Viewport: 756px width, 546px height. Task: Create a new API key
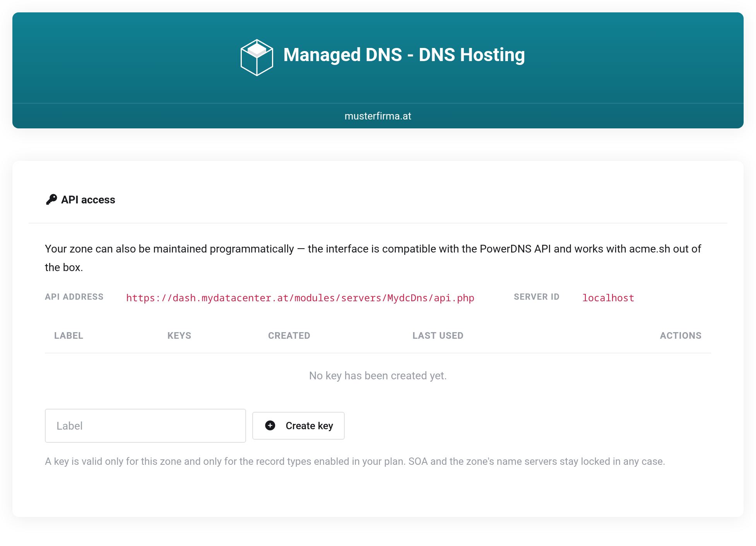298,425
